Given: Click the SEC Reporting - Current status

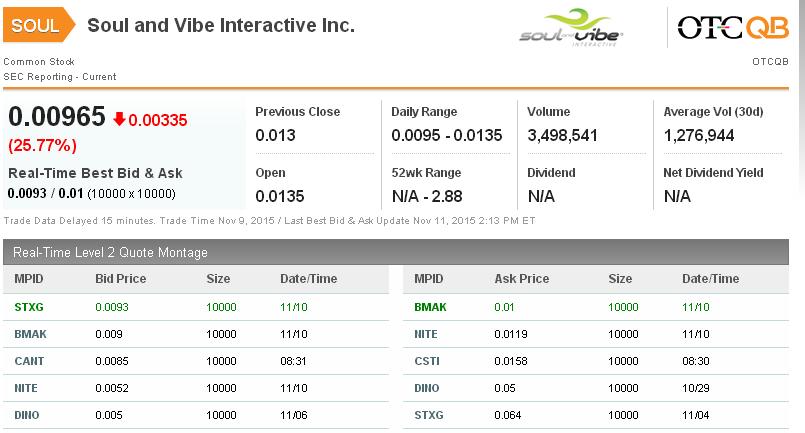Looking at the screenshot, I should [60, 77].
